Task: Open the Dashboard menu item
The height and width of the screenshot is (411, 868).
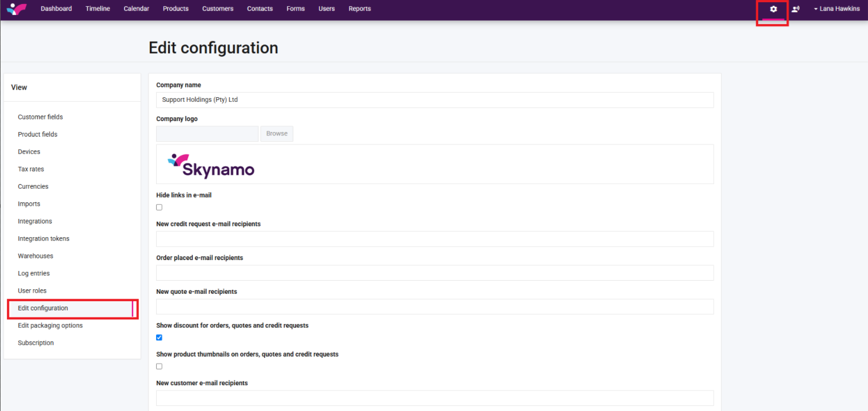Action: click(56, 9)
